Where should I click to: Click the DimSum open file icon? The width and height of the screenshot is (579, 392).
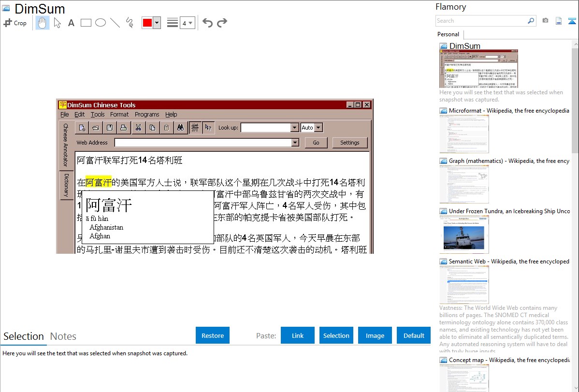(x=96, y=128)
